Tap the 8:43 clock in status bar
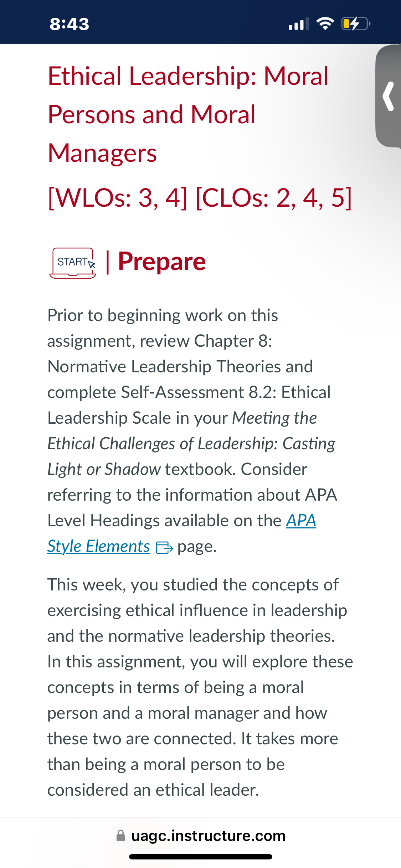Screen dimensions: 401x868 [x=70, y=24]
